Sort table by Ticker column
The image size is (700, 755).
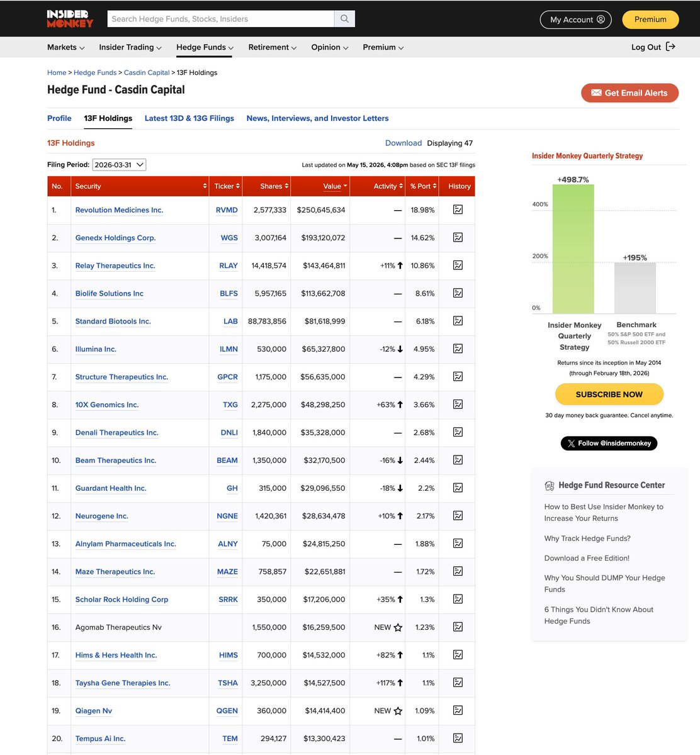226,186
